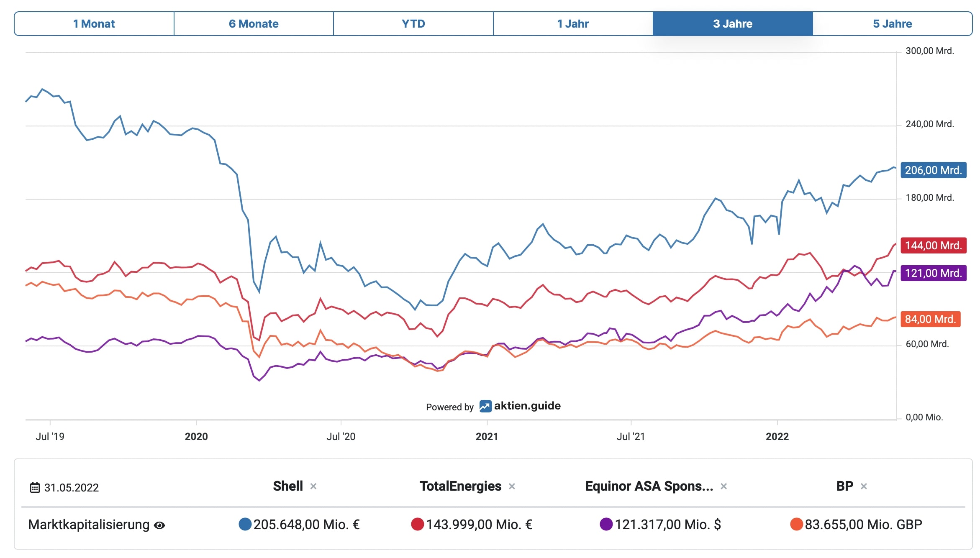Click the Jul '21 axis label
980x558 pixels.
click(x=631, y=437)
